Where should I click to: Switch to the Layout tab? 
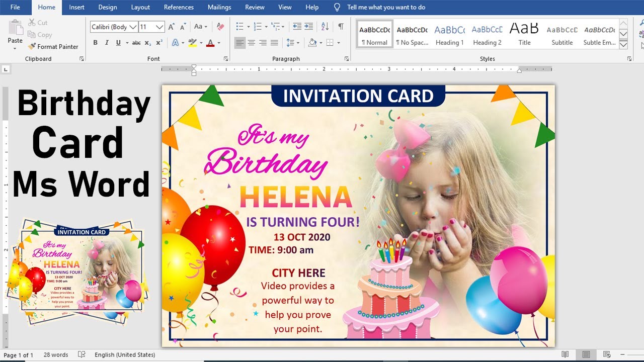(140, 7)
